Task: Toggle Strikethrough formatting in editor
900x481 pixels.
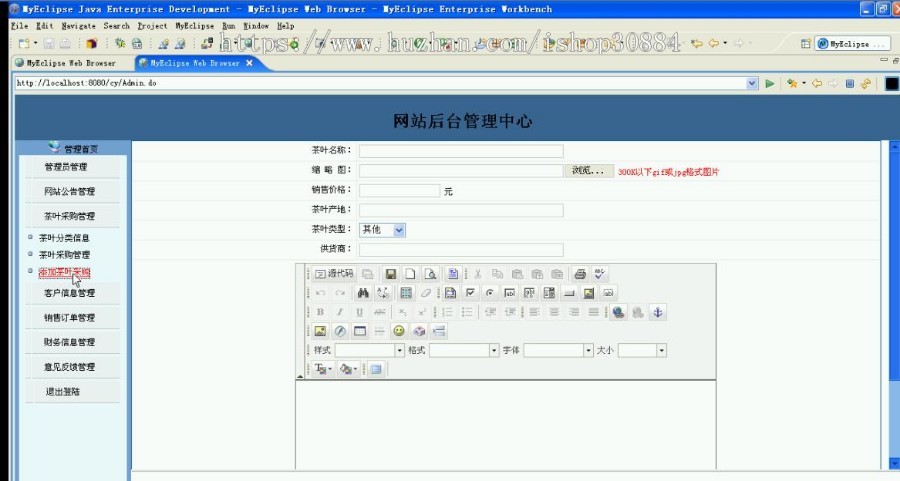Action: tap(379, 312)
